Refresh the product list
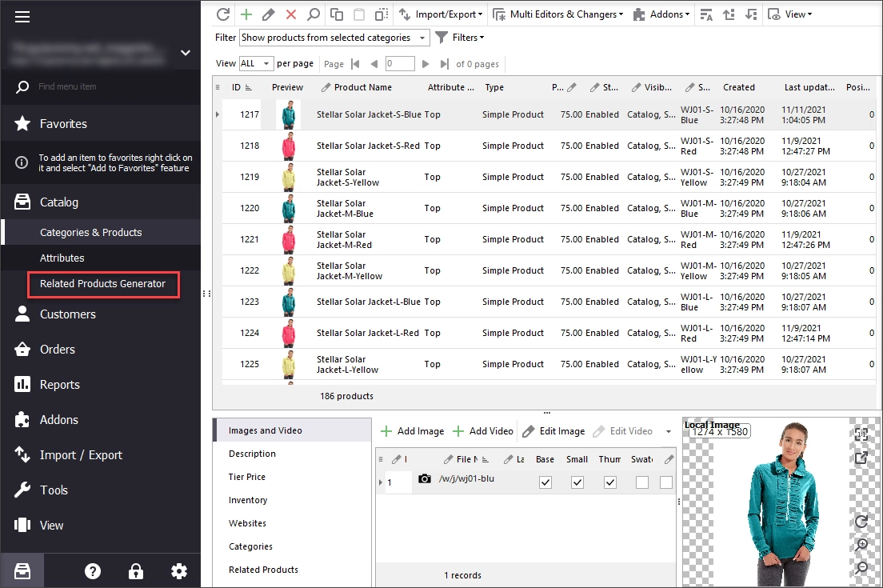 point(223,14)
